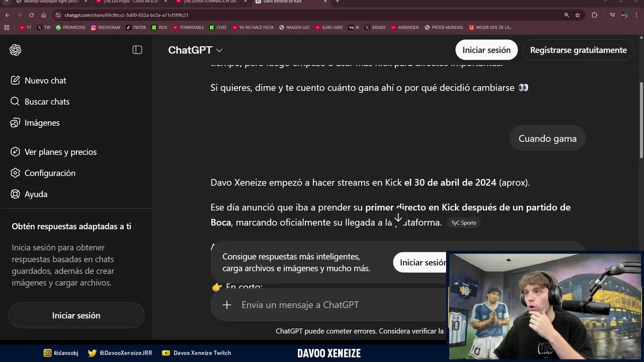Image resolution: width=644 pixels, height=362 pixels.
Task: Click Iniciar sesión button in sidebar
Action: (x=76, y=315)
